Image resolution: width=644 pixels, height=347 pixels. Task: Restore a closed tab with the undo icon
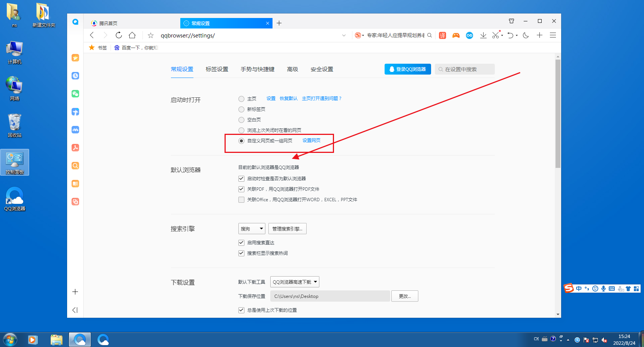[510, 35]
